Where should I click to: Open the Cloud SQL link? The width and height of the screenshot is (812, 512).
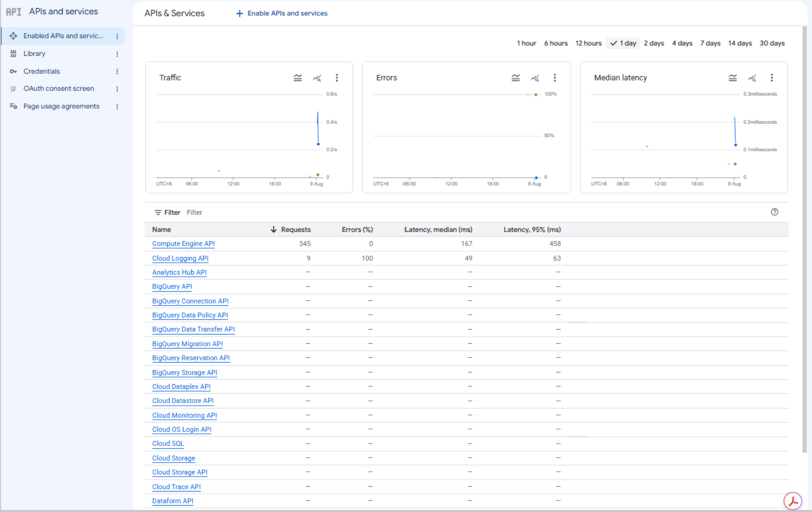168,444
